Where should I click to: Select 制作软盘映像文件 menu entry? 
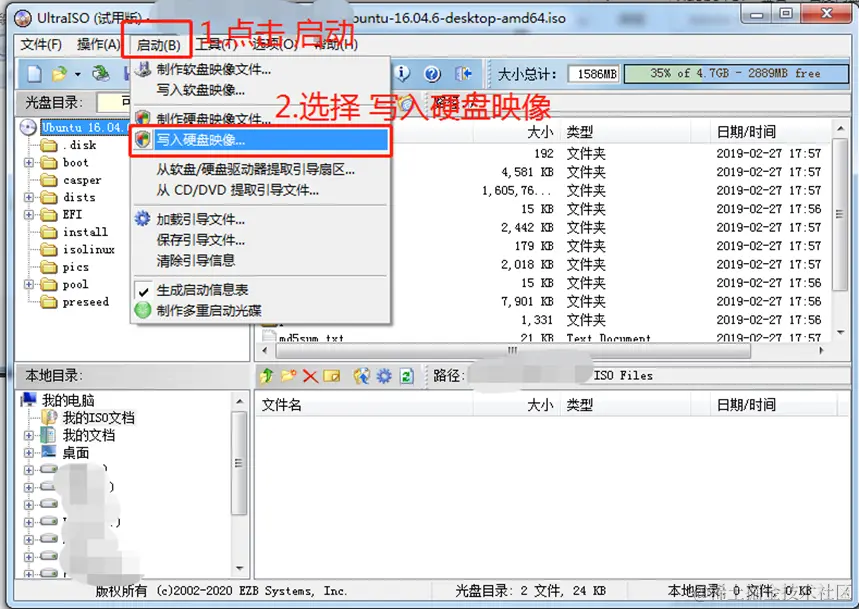point(214,70)
